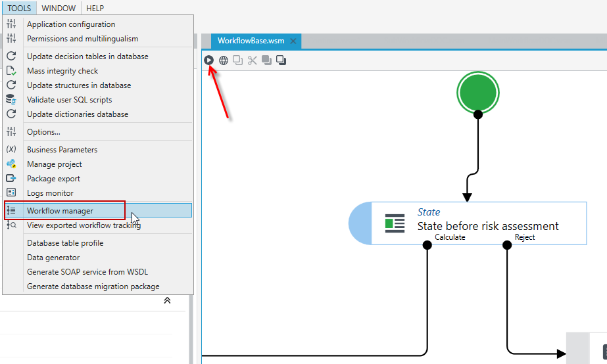This screenshot has height=364, width=607.
Task: Click the Reject transition connector dot
Action: (x=507, y=245)
